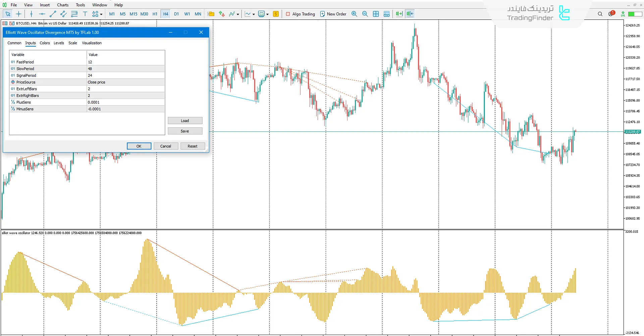
Task: Activate the Draw Trendline tool
Action: [53, 14]
